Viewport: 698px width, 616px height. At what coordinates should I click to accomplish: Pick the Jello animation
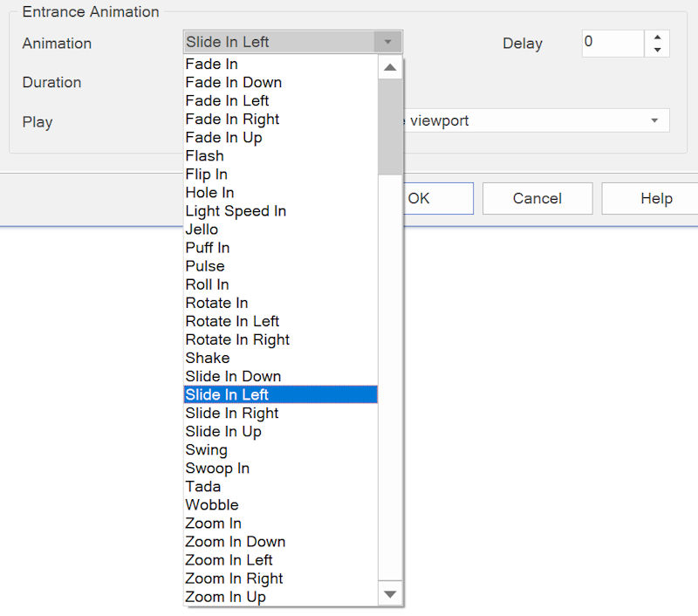(x=202, y=229)
